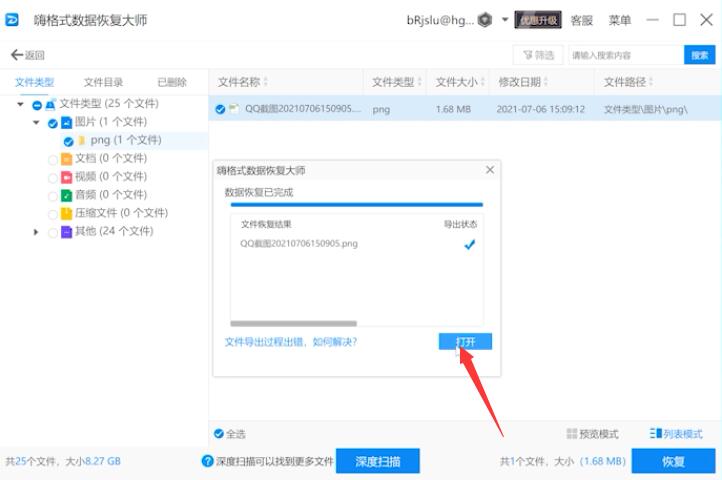The height and width of the screenshot is (480, 722).
Task: Switch to 列表模式 list mode
Action: pos(676,433)
